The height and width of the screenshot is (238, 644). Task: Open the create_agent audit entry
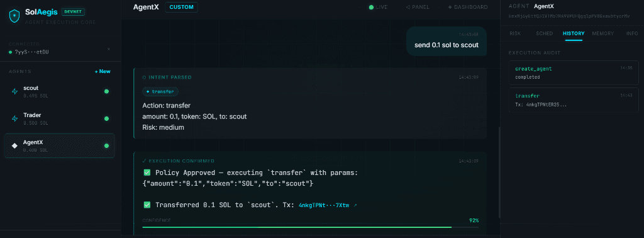pos(574,73)
